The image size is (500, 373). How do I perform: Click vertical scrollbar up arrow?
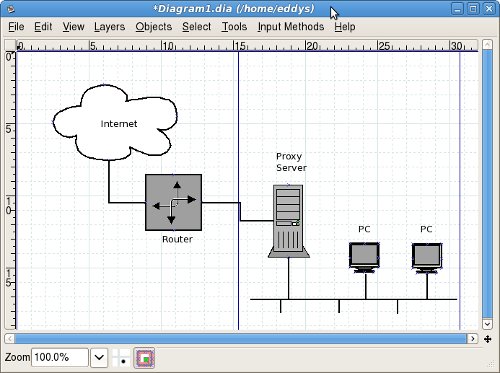(x=487, y=44)
